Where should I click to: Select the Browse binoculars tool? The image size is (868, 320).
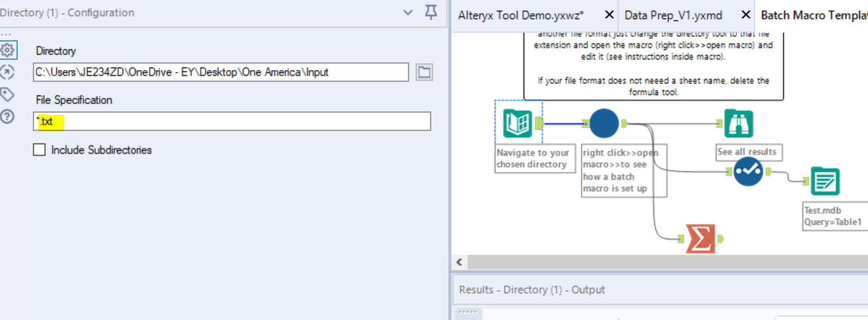click(x=738, y=124)
